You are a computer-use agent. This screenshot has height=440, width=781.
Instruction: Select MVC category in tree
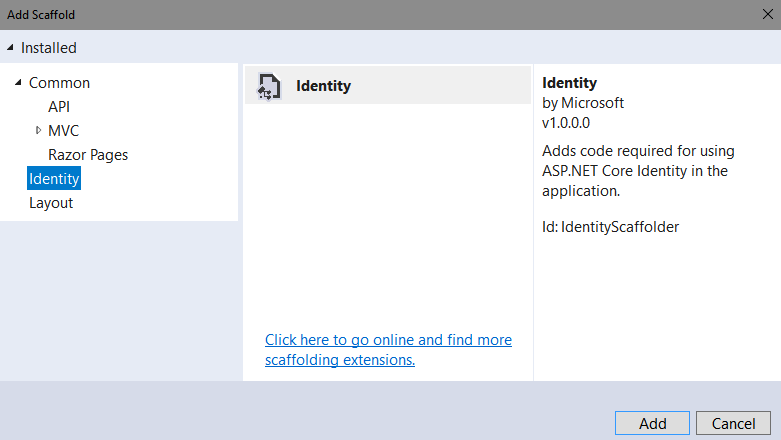(x=63, y=131)
